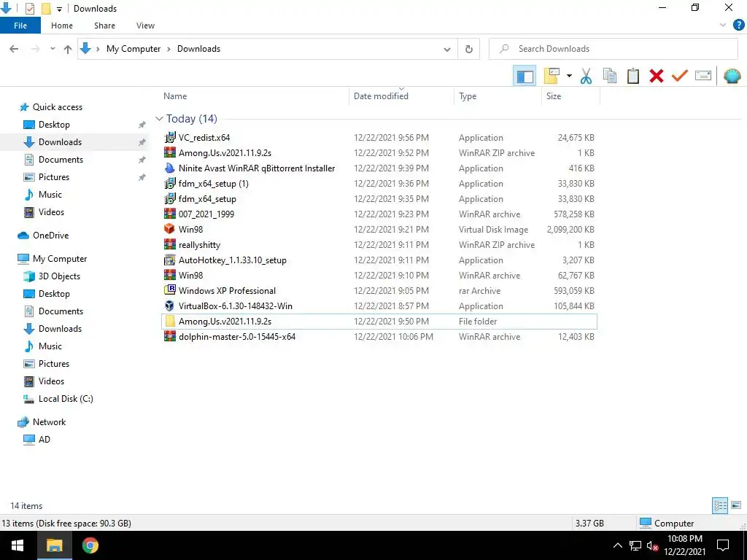This screenshot has height=560, width=747.
Task: Collapse the Today (14) group
Action: click(159, 119)
